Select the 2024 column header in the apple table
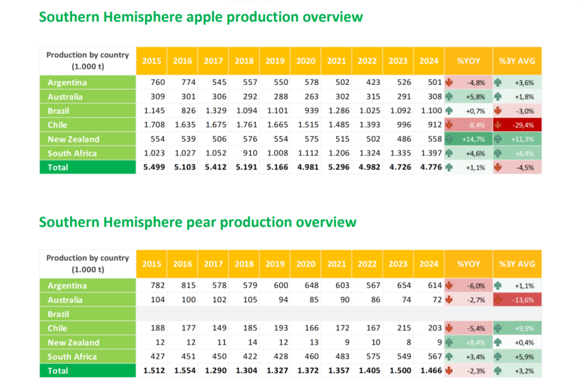Viewport: 583px width, 392px height. 429,61
